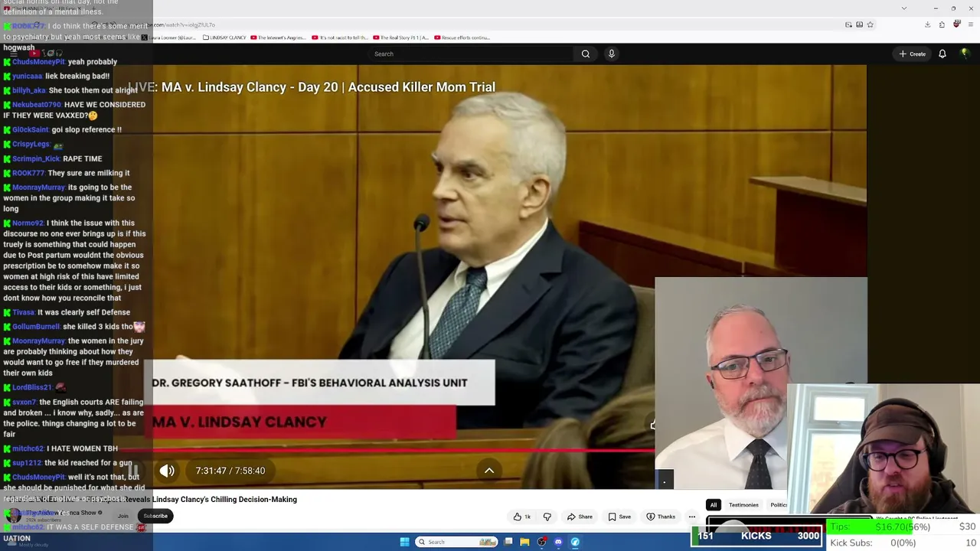The height and width of the screenshot is (551, 980).
Task: Click chat username Normo92
Action: [28, 223]
